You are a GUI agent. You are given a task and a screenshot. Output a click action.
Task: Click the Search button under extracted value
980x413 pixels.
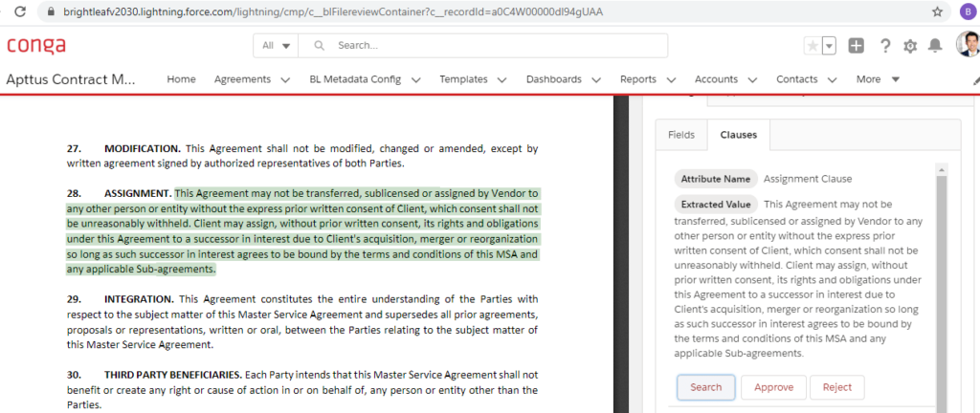click(x=705, y=387)
